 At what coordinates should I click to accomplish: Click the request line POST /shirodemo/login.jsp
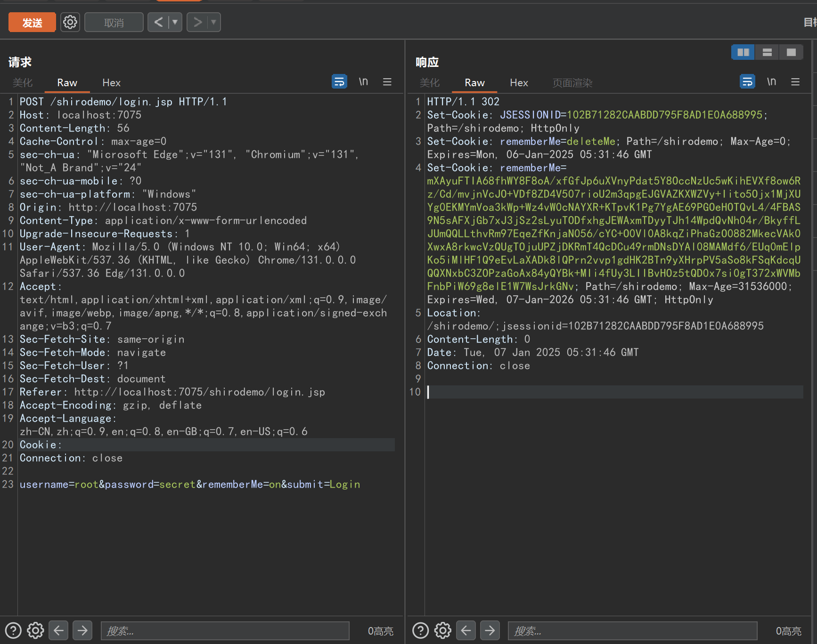[x=123, y=102]
